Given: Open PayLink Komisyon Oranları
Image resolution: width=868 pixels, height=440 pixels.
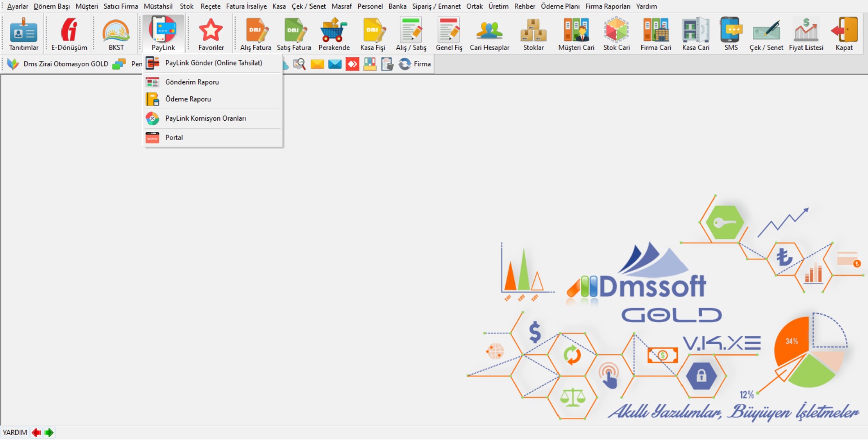Looking at the screenshot, I should click(205, 118).
